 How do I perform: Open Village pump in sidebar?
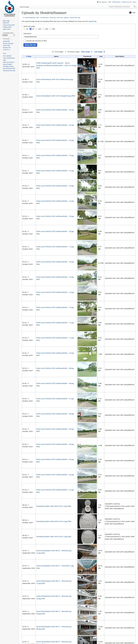(x=7, y=27)
